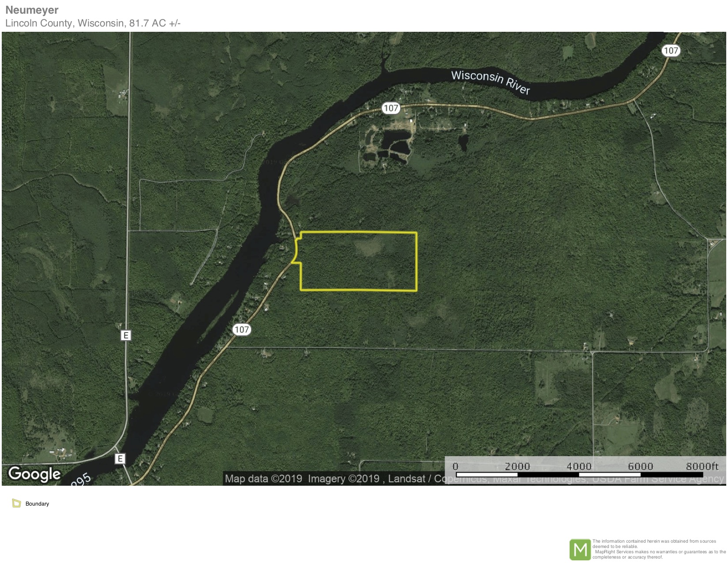Click the Map data ©2019 attribution text
728x563 pixels.
pos(263,479)
